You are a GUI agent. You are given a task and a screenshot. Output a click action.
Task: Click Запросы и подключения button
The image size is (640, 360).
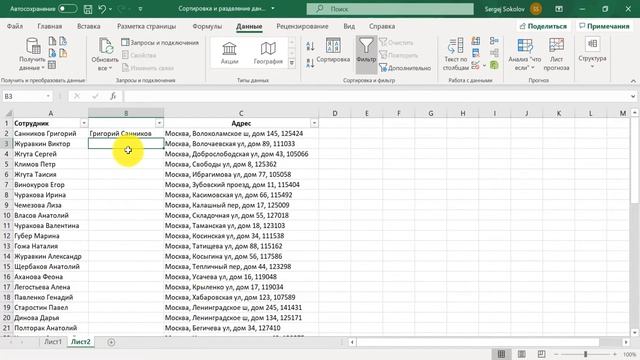[160, 42]
